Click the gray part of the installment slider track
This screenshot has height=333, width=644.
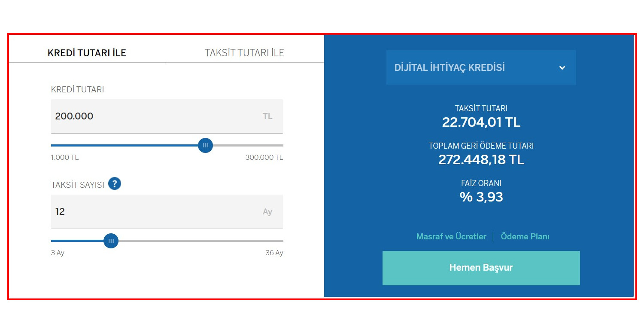(x=197, y=241)
